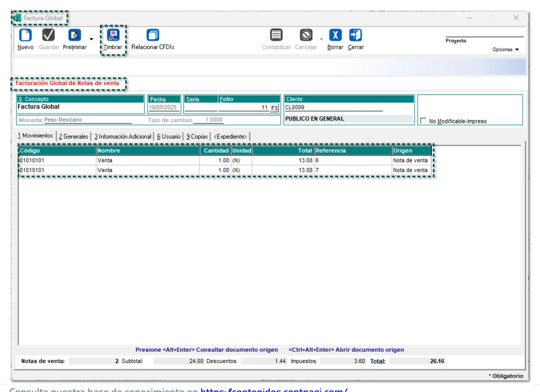Click the Serie input field
The width and height of the screenshot is (540, 392).
point(201,108)
